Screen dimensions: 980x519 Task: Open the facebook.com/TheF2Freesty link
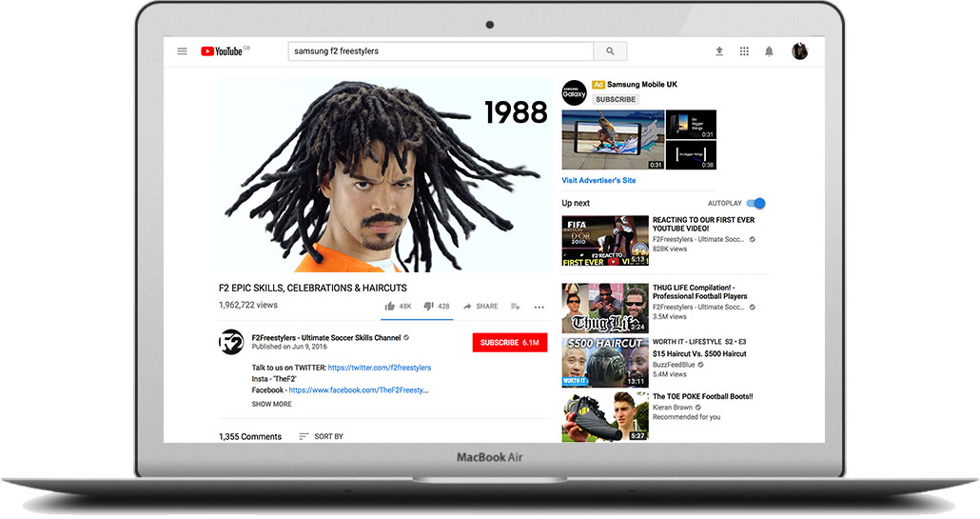coord(359,390)
